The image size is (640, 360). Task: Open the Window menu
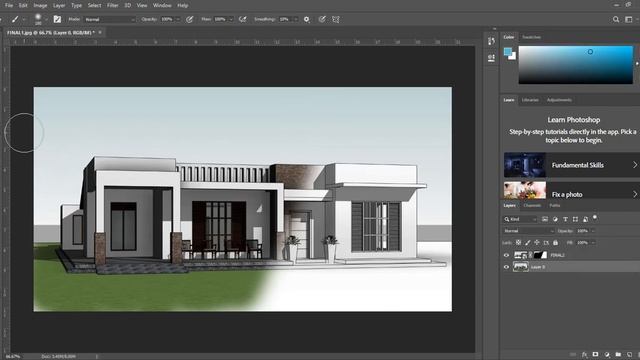162,5
